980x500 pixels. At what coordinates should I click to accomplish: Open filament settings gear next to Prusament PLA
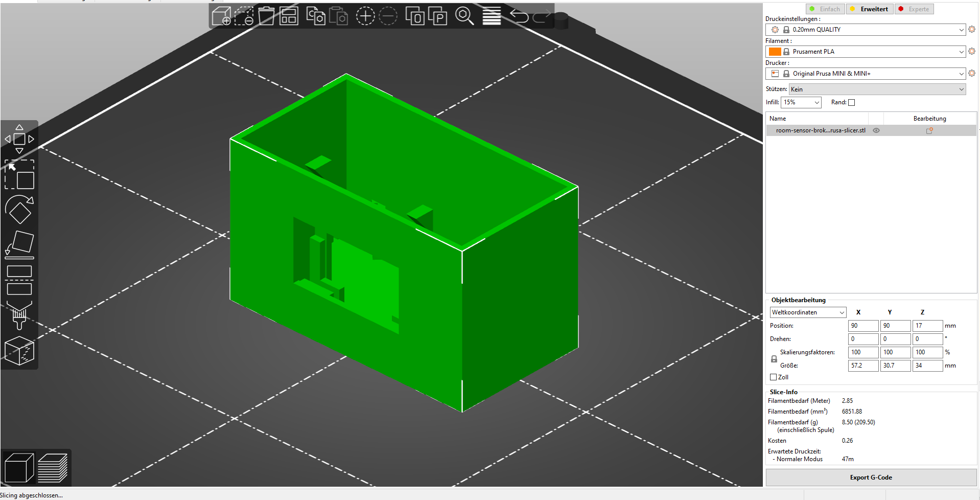tap(972, 51)
